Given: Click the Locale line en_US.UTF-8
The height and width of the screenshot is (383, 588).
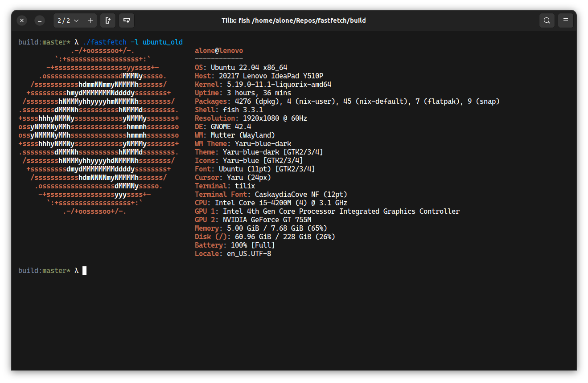Looking at the screenshot, I should (x=233, y=254).
